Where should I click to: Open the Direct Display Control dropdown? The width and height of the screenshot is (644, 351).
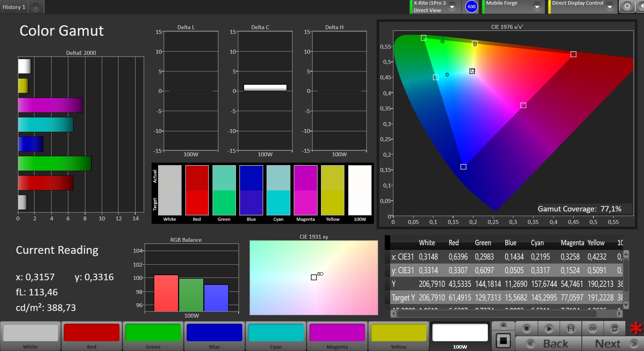point(609,7)
